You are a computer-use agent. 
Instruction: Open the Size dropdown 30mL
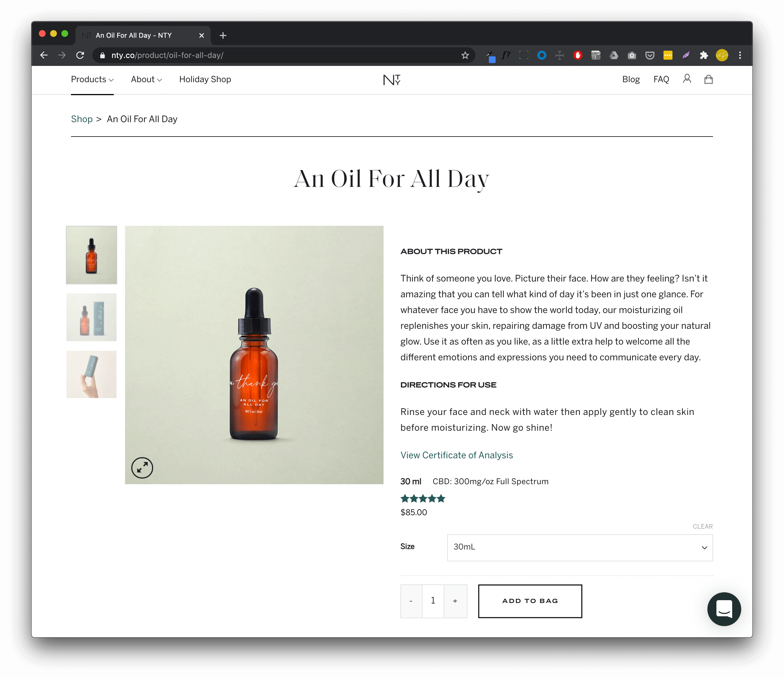coord(579,547)
